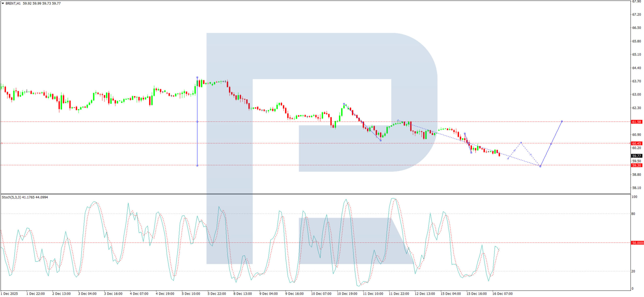Select top anchor of blue vertical line

pos(197,77)
